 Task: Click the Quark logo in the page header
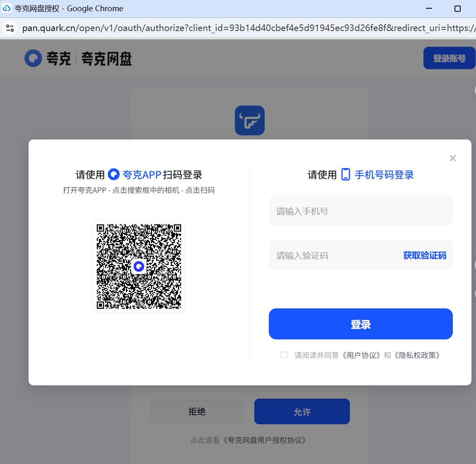pos(33,58)
